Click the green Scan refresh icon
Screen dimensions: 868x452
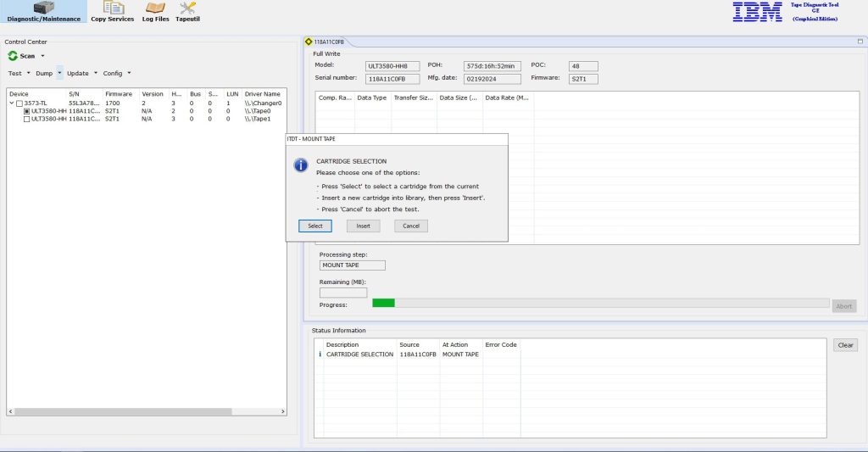(13, 56)
